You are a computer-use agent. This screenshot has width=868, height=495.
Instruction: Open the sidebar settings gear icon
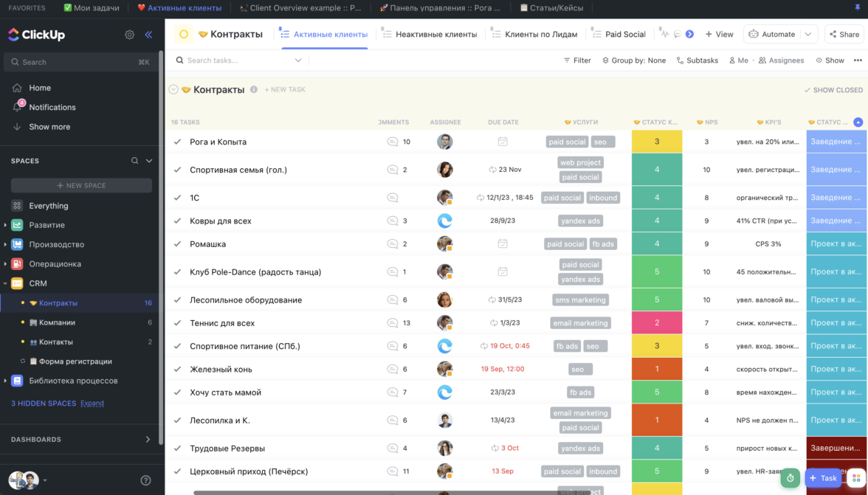tap(130, 35)
